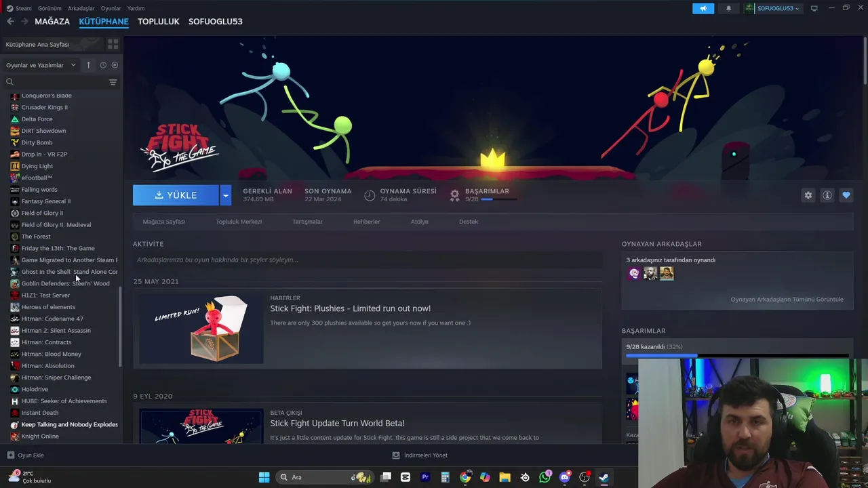Open Tartışmalar link
The height and width of the screenshot is (488, 868).
pyautogui.click(x=307, y=222)
